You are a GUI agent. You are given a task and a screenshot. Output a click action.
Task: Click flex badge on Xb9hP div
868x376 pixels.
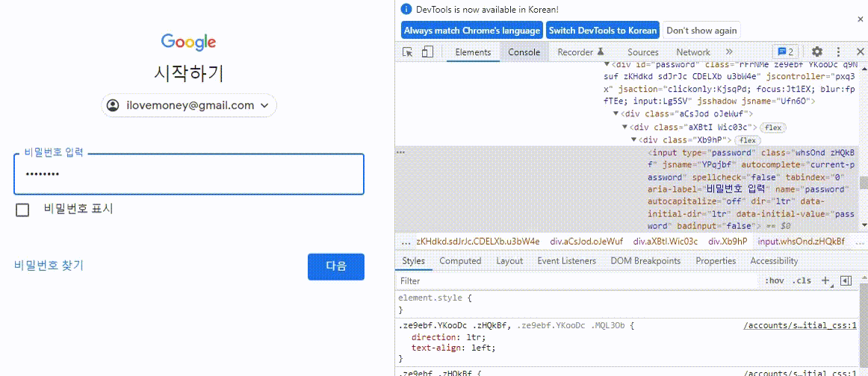pos(748,140)
